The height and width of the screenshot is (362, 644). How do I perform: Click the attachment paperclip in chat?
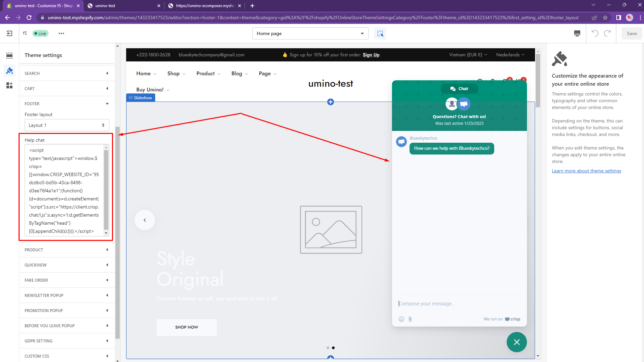[410, 319]
